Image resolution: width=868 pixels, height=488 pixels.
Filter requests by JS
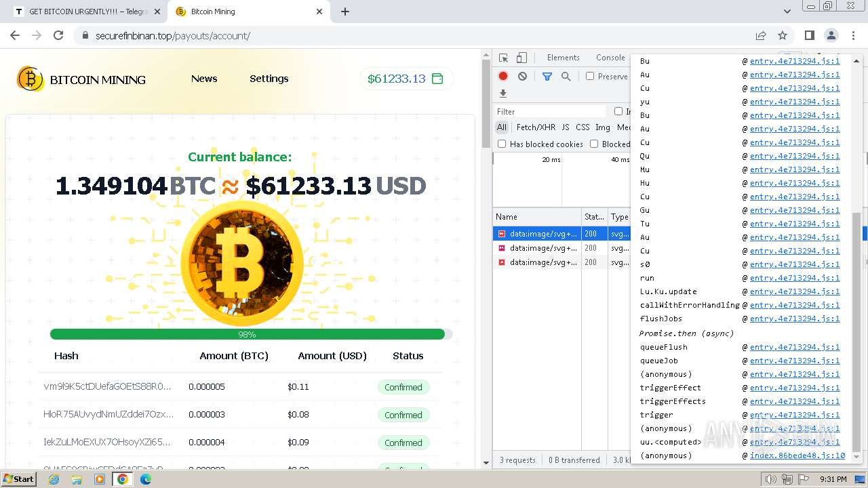point(566,127)
